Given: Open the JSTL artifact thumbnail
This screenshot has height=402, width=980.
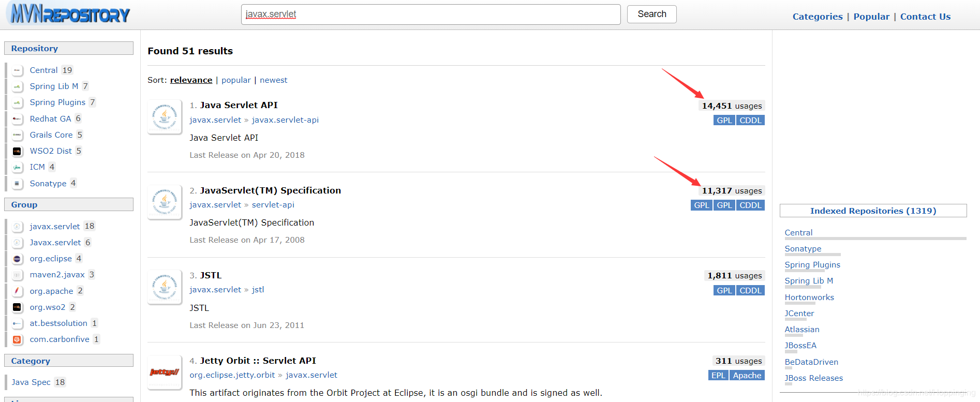Looking at the screenshot, I should [x=165, y=287].
